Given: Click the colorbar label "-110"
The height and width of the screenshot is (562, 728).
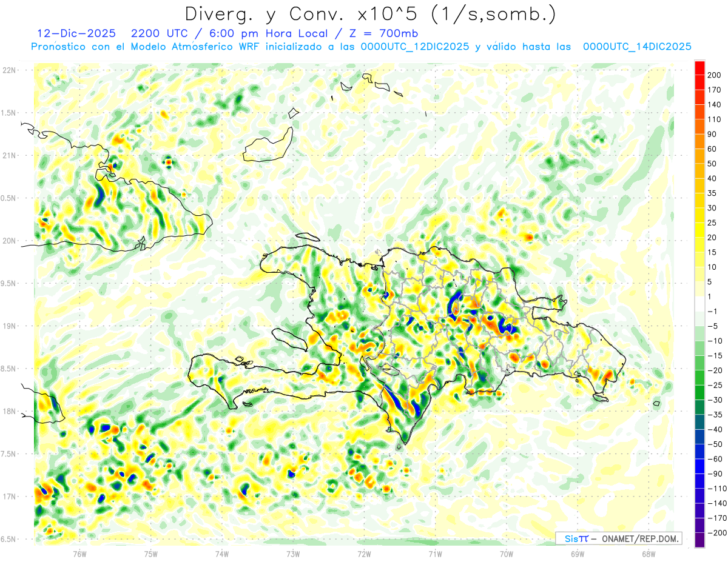Looking at the screenshot, I should point(717,489).
